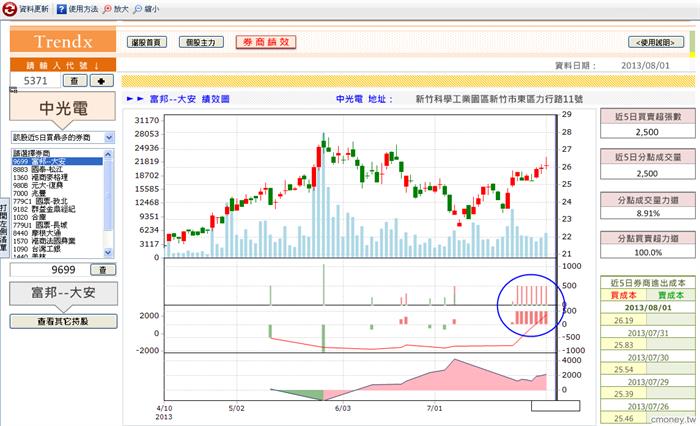Click the buy cost value 25.54
Screen dimensions: 700x426
(624, 369)
